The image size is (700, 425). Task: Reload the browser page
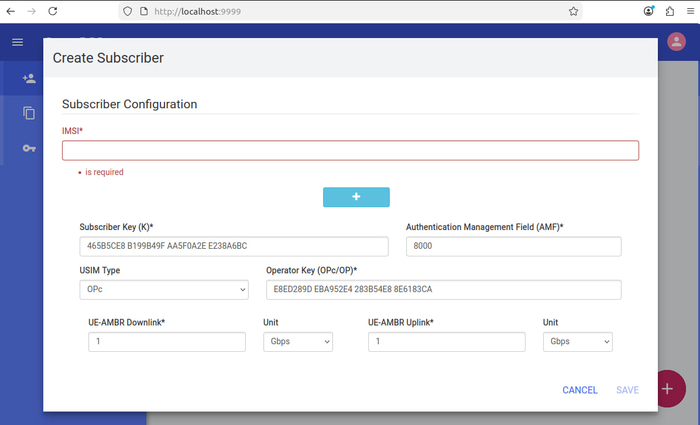pos(52,11)
